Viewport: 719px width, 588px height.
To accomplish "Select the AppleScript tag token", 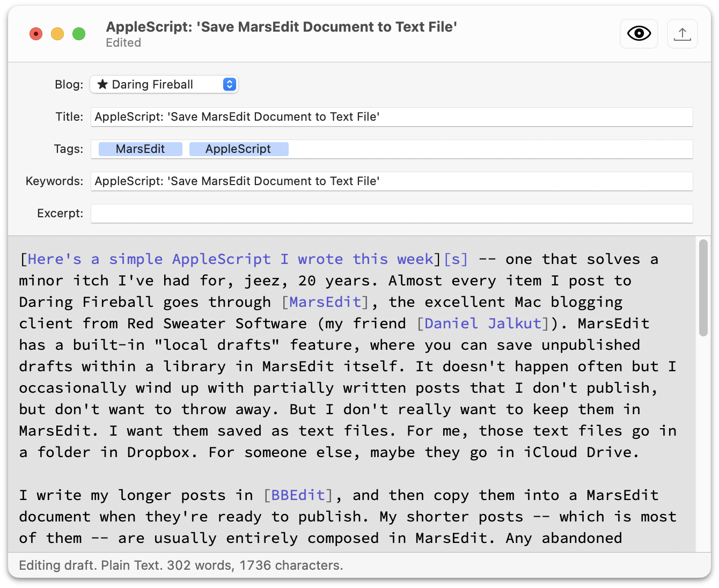I will (238, 149).
